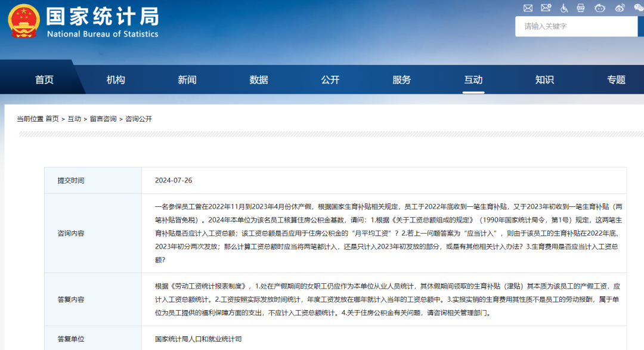Select the 机构 navigation item
The image size is (644, 350).
(x=116, y=78)
